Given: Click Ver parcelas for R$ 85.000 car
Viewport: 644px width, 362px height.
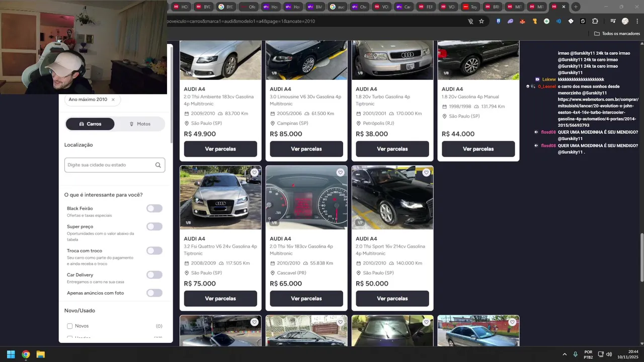Looking at the screenshot, I should [x=306, y=149].
